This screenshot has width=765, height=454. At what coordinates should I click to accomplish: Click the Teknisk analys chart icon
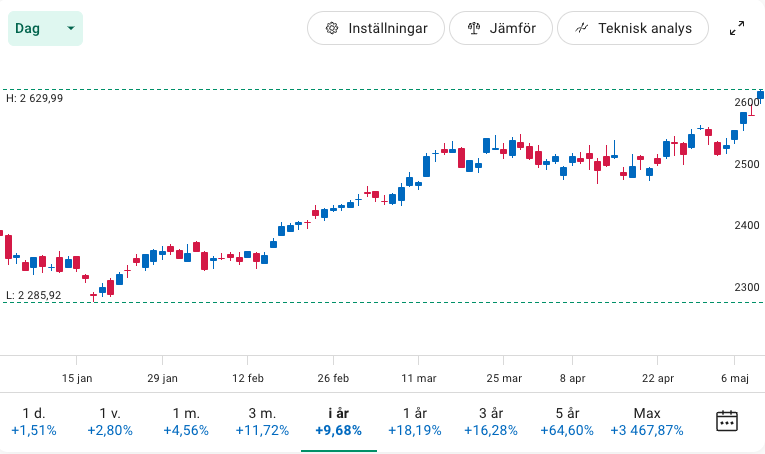(x=581, y=28)
